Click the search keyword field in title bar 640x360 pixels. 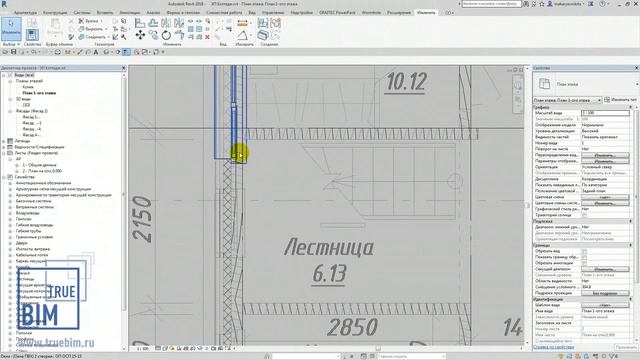click(491, 4)
